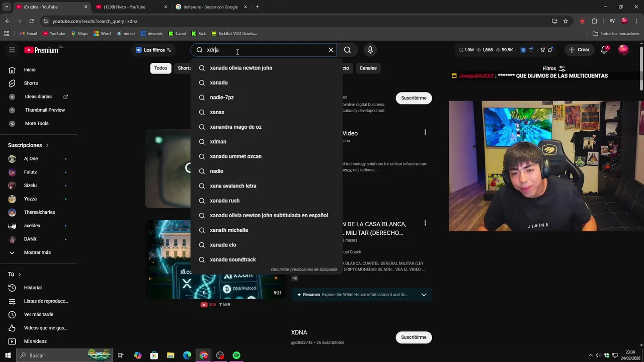Open a new browser tab with plus
Viewport: 644px width, 362px height.
(x=257, y=7)
